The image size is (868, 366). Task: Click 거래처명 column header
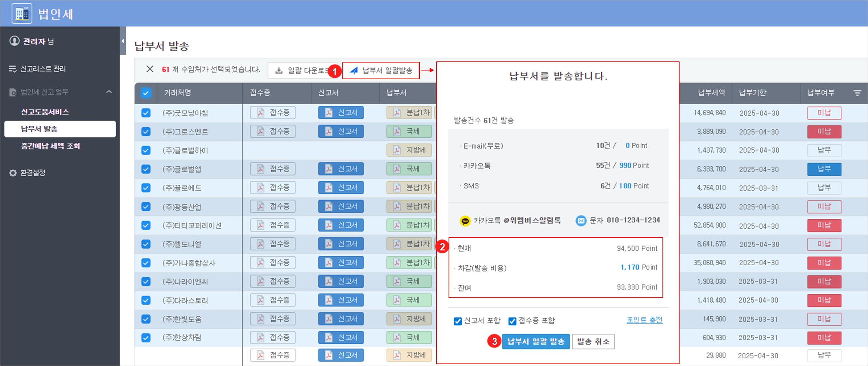(x=178, y=93)
